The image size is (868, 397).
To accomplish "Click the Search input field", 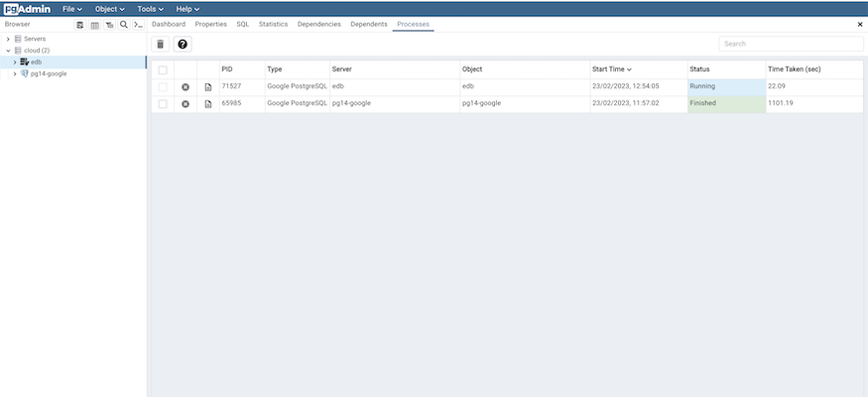I will point(790,44).
